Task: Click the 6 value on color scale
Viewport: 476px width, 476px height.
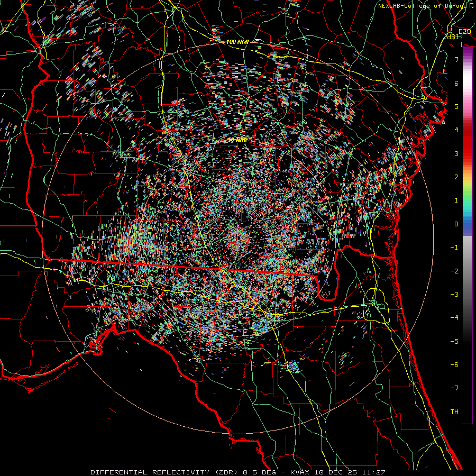Action: (456, 83)
